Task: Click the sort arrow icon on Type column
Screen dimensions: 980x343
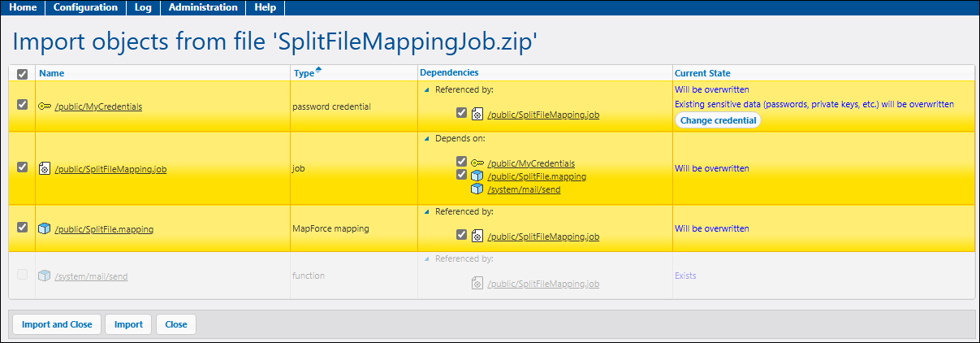Action: pos(318,70)
